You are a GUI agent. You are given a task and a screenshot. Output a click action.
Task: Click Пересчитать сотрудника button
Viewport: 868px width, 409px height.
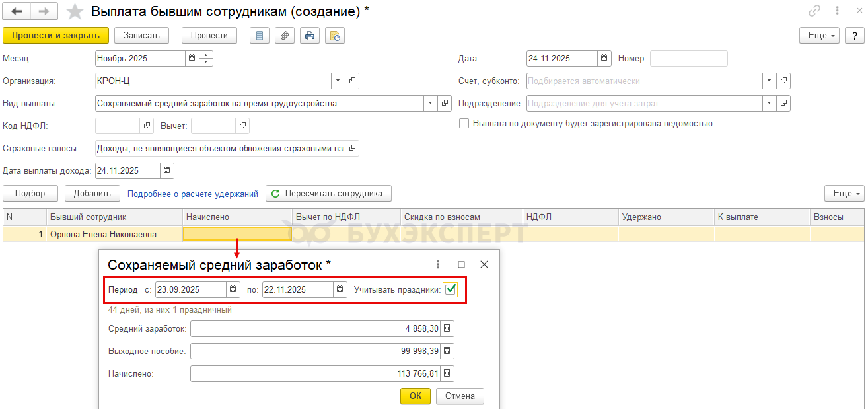click(x=329, y=194)
